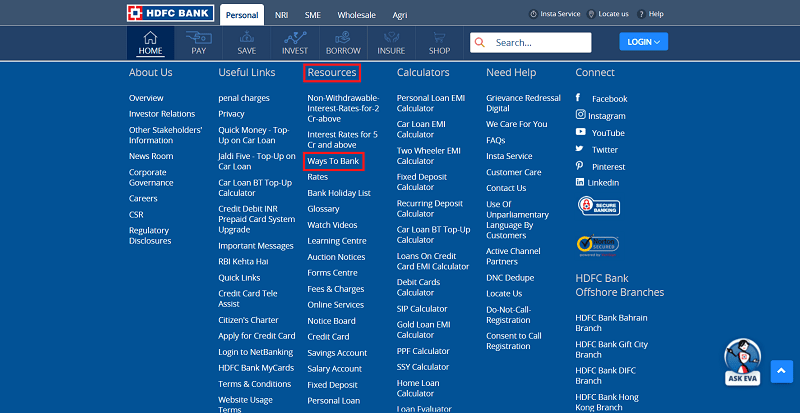Open the penal charges link
Screen dimensions: 800x413
click(x=244, y=98)
